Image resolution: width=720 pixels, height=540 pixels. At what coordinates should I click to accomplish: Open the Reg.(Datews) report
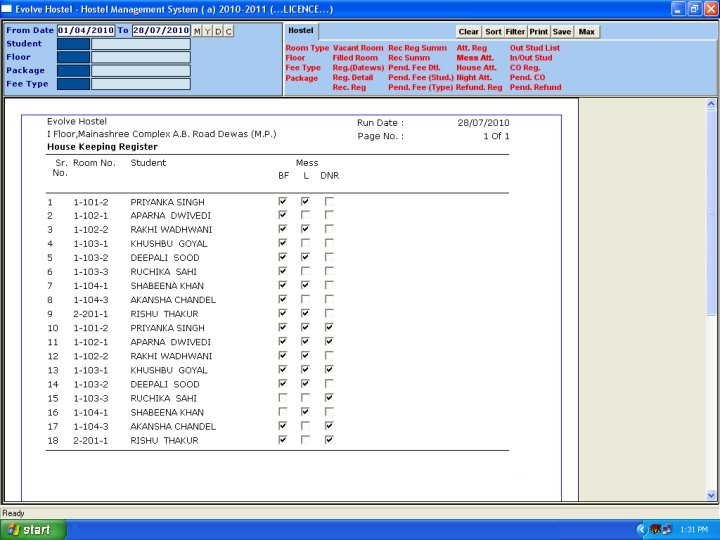coord(358,68)
